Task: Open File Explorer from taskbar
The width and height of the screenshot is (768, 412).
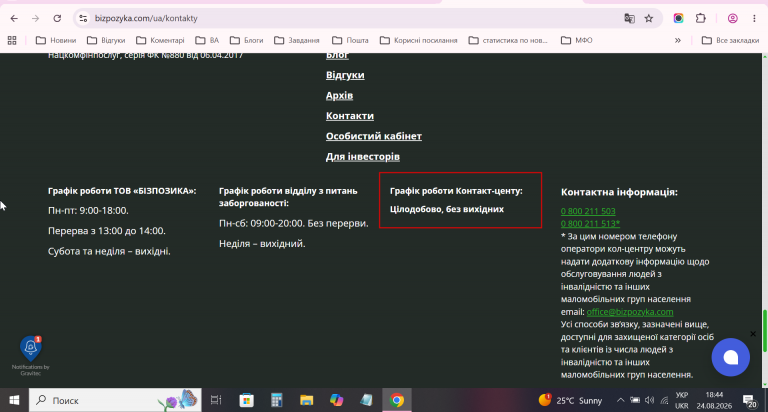Action: (307, 400)
